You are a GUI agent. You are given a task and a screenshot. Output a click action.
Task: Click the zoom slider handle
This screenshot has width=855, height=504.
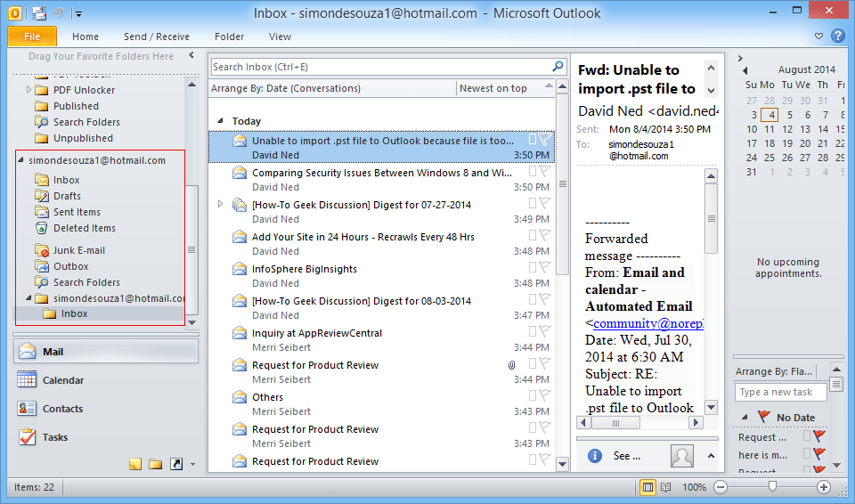tap(772, 486)
